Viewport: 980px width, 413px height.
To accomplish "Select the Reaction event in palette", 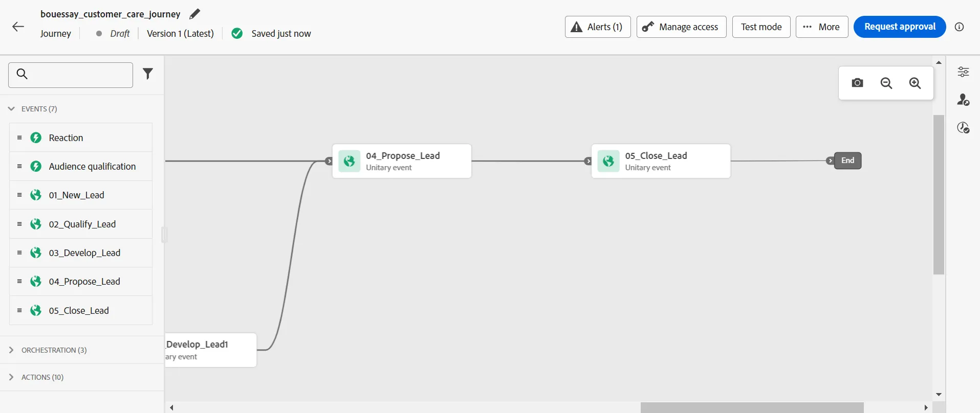I will pyautogui.click(x=81, y=137).
